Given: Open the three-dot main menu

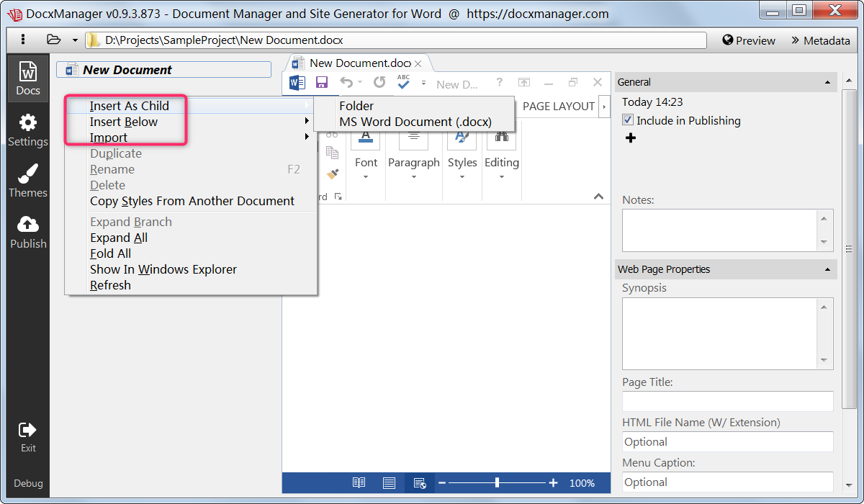Looking at the screenshot, I should tap(23, 40).
